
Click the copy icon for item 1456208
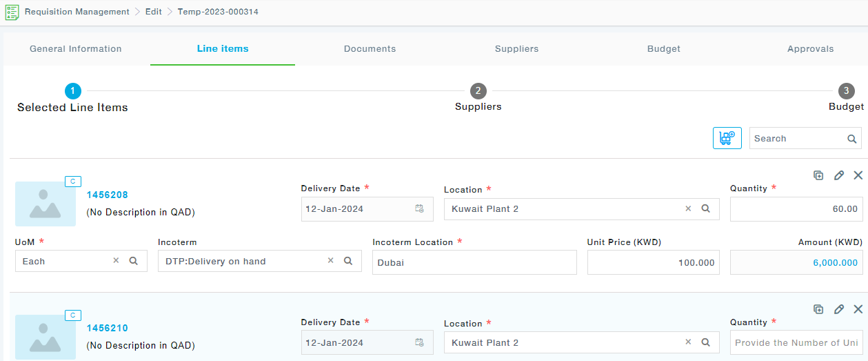(818, 175)
